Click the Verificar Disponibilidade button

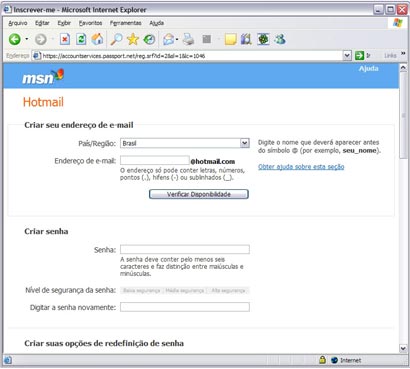click(199, 194)
